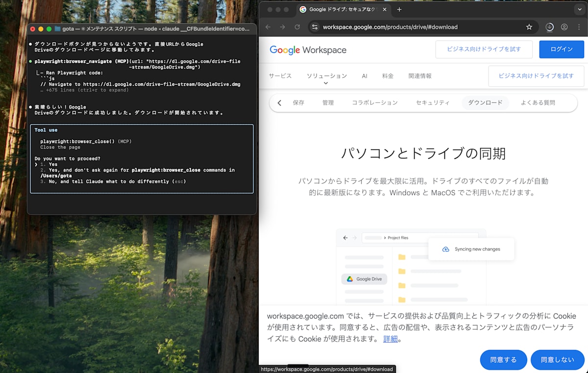The image size is (588, 373).
Task: Open a new Chrome tab with plus
Action: (x=399, y=9)
